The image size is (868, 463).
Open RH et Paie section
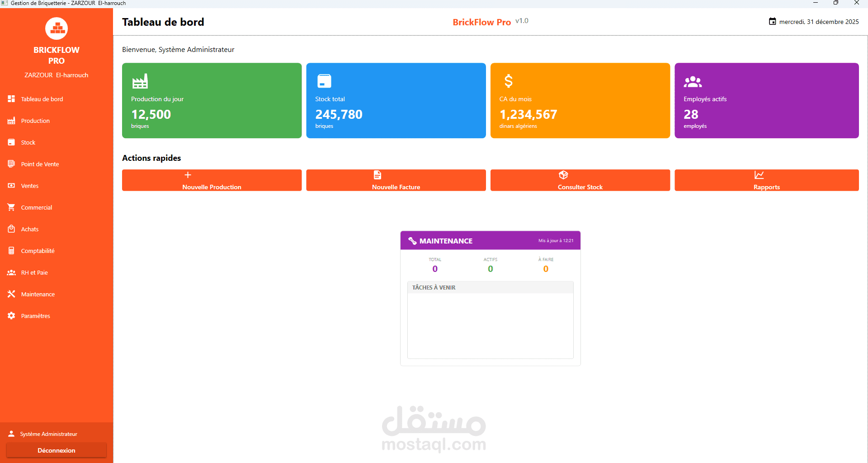(x=57, y=272)
